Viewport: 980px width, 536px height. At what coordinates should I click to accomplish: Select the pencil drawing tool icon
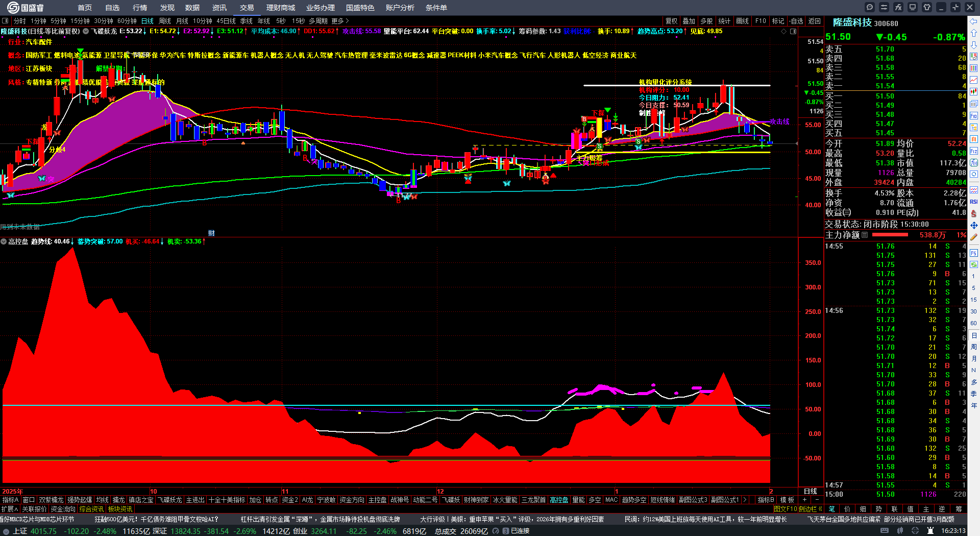pyautogui.click(x=974, y=237)
